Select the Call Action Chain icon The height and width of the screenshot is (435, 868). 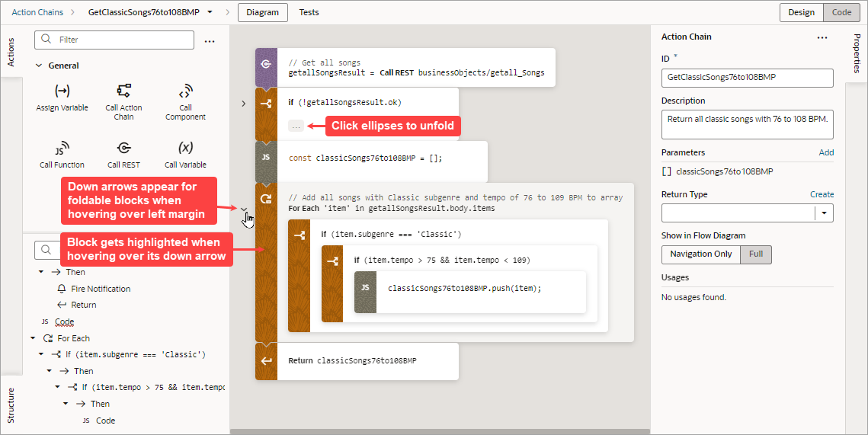coord(124,91)
